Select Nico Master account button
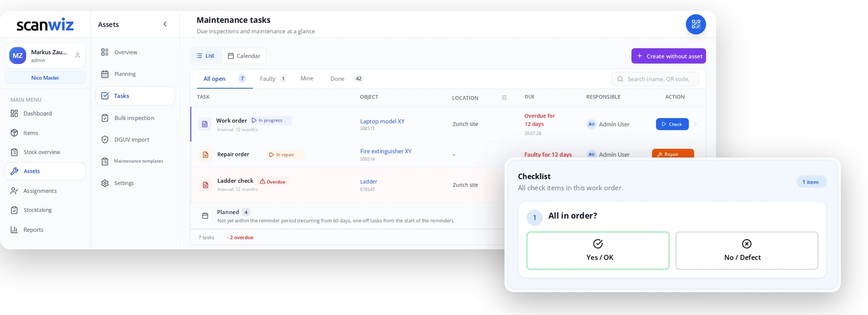The width and height of the screenshot is (868, 315). pos(45,78)
